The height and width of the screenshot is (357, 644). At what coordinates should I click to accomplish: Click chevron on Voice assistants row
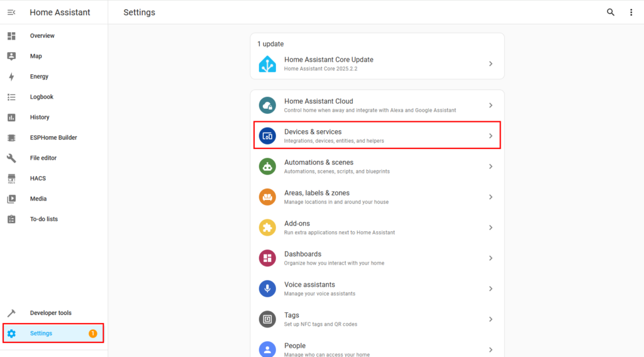click(x=491, y=289)
